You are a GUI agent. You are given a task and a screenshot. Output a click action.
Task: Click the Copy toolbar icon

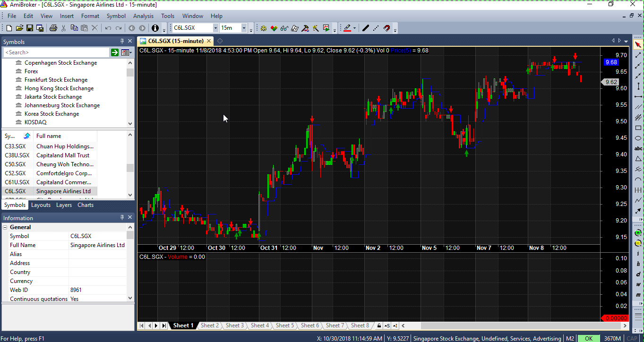coord(74,28)
